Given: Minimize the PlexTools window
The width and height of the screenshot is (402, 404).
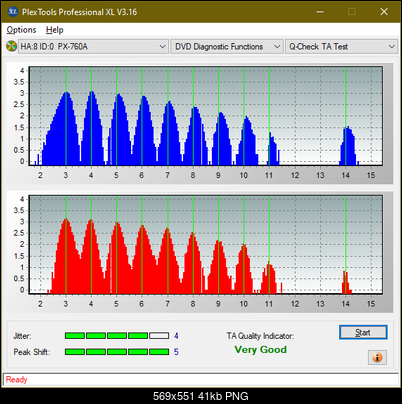Looking at the screenshot, I should 320,12.
